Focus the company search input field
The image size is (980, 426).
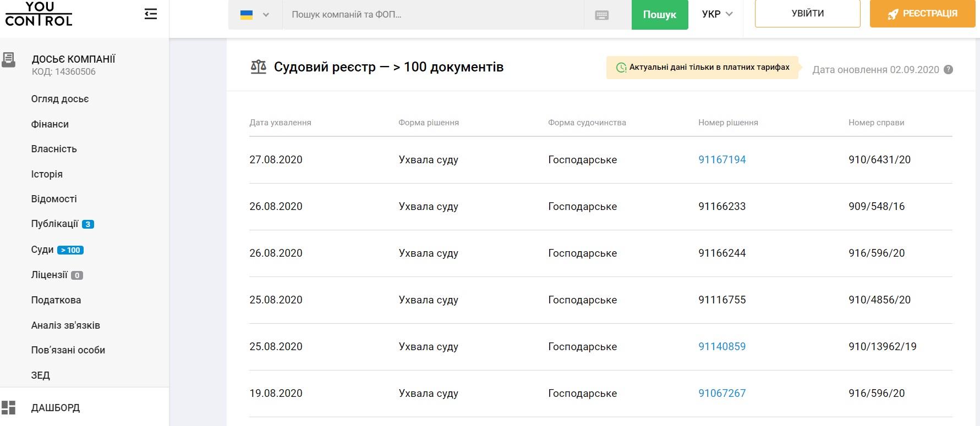[432, 15]
